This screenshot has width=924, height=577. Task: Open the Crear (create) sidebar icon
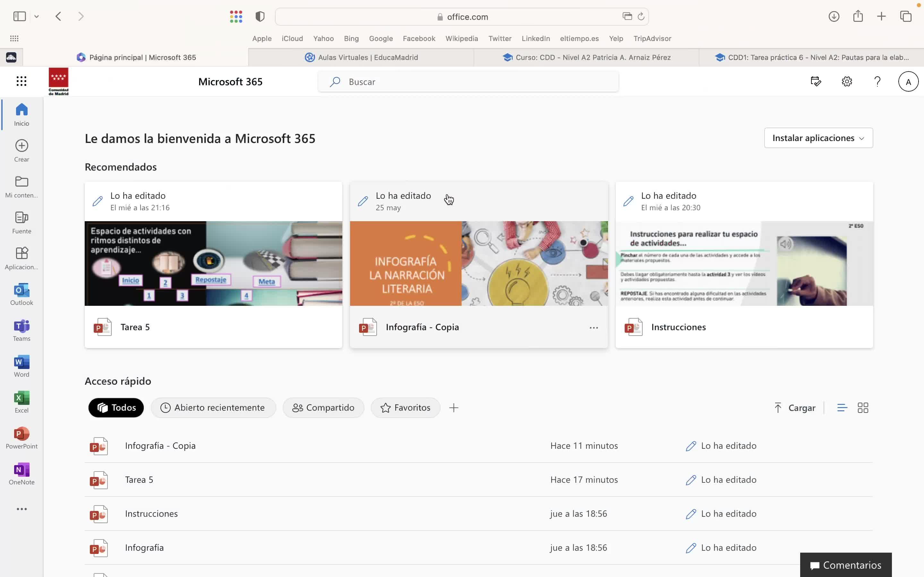tap(21, 150)
